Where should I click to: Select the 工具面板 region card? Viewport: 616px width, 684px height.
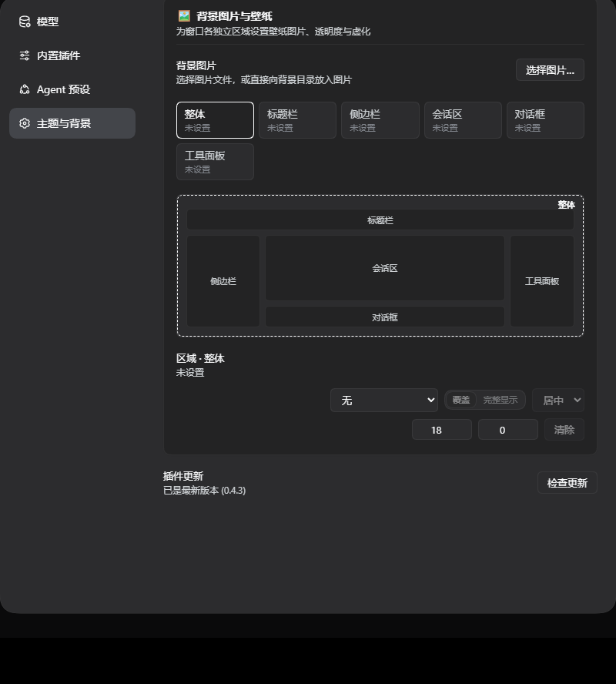pos(215,162)
